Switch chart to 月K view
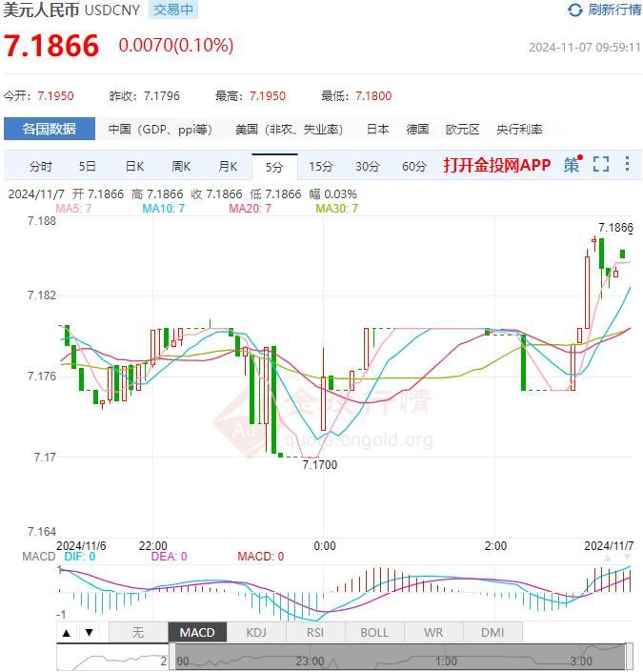This screenshot has height=672, width=643. click(x=228, y=166)
